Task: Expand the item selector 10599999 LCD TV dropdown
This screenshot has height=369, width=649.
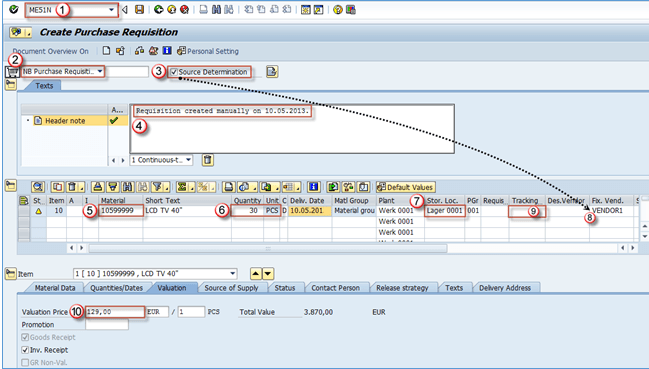Action: pyautogui.click(x=233, y=273)
